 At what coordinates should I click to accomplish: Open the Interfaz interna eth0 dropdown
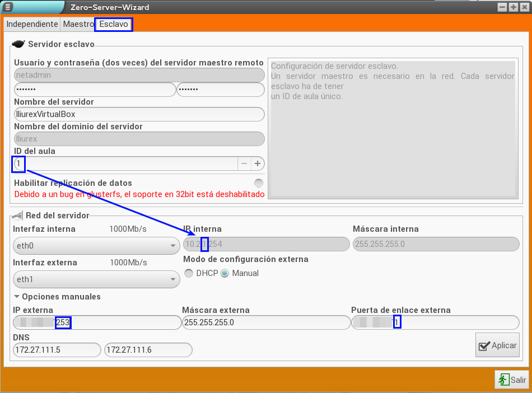[95, 245]
